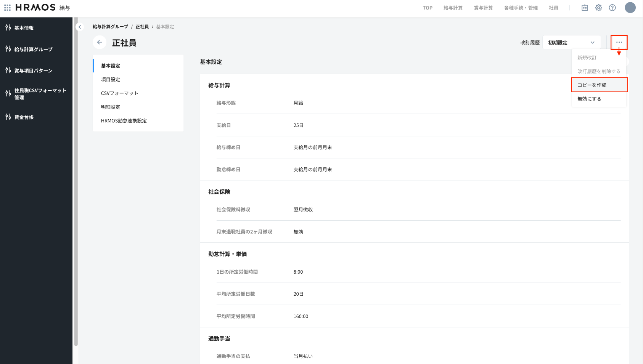Screen dimensions: 643x364
Task: Open the 項目設定 tab
Action: click(x=111, y=80)
